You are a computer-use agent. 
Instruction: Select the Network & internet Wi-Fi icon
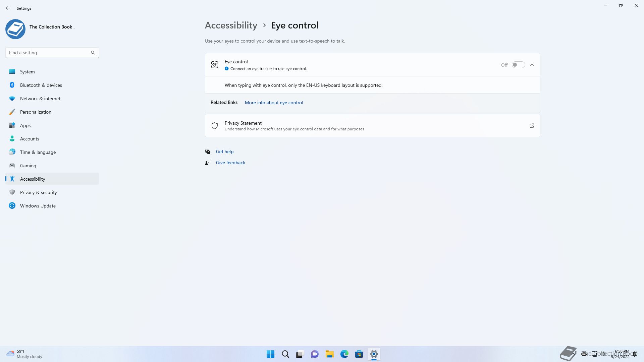tap(12, 99)
